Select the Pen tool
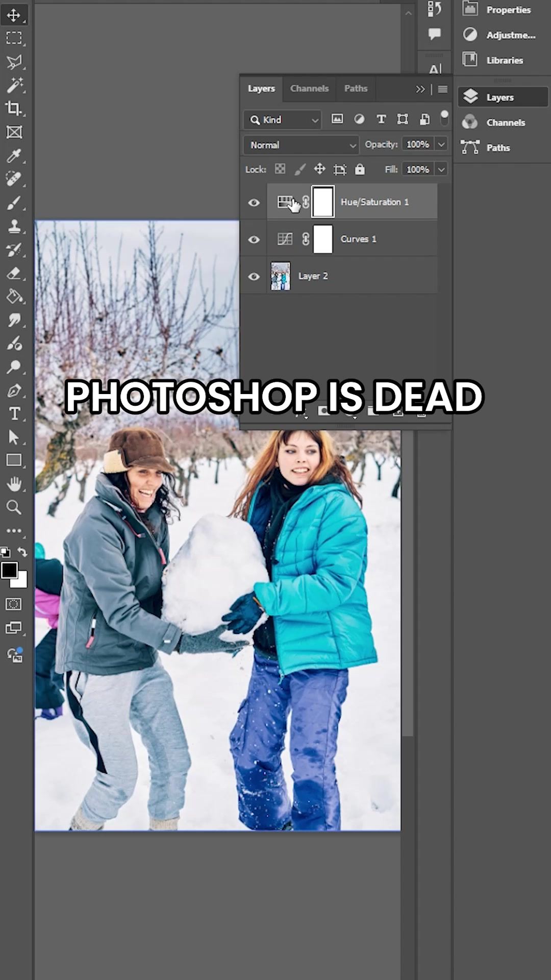This screenshot has height=980, width=551. click(x=14, y=390)
